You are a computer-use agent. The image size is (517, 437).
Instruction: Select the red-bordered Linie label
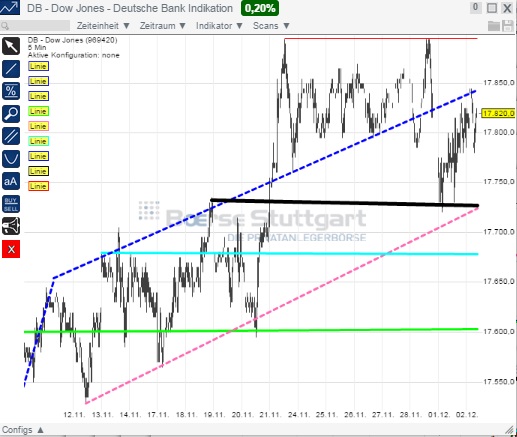click(38, 186)
